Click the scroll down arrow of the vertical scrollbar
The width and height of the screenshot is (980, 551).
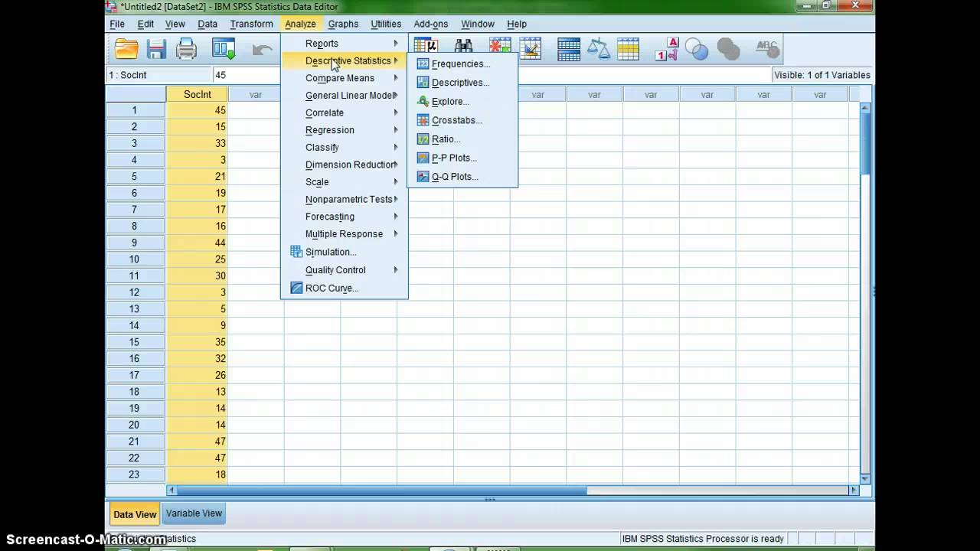pos(865,479)
